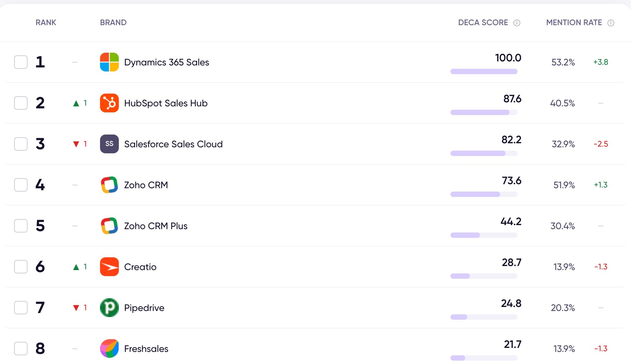Image resolution: width=631 pixels, height=364 pixels.
Task: Open the Pipedrive brand name
Action: [144, 308]
